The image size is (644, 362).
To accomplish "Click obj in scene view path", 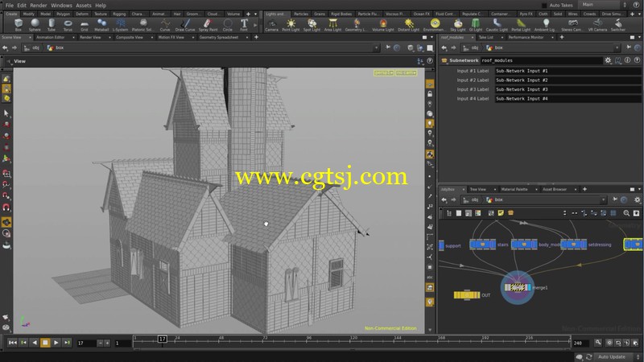I will (35, 48).
